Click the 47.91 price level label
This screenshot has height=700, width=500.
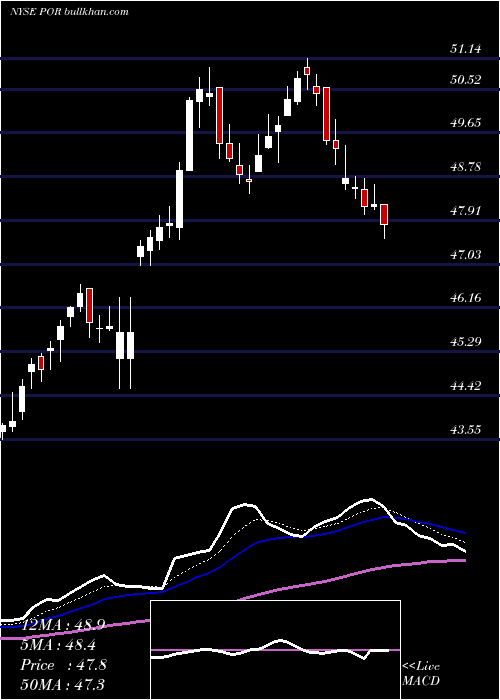pyautogui.click(x=466, y=211)
